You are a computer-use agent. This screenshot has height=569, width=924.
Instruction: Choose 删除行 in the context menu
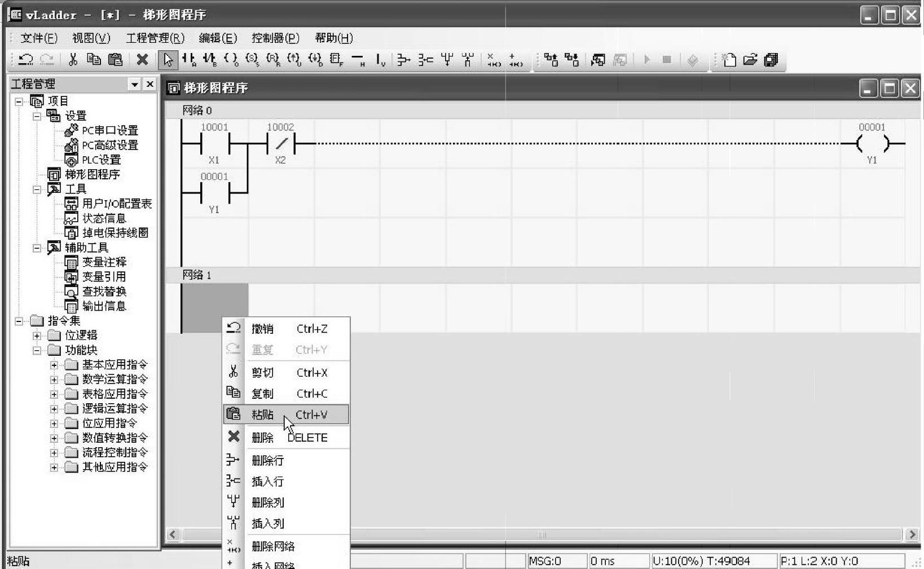point(287,461)
